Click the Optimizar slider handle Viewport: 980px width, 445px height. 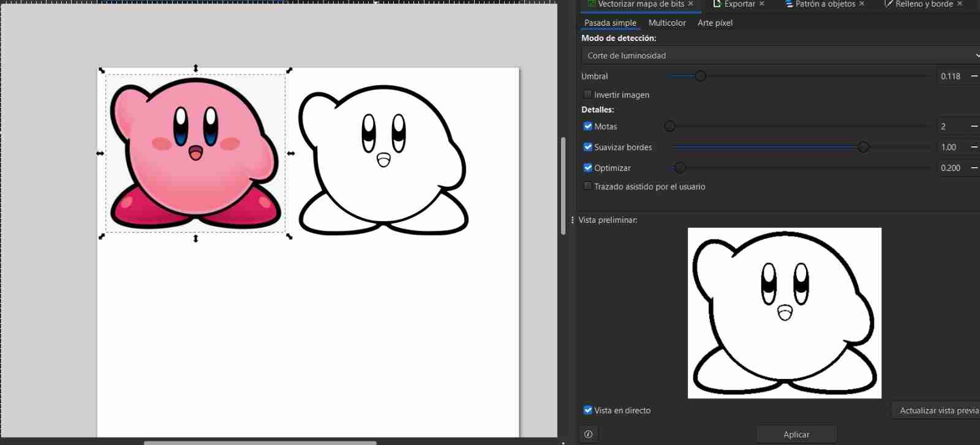(x=680, y=168)
